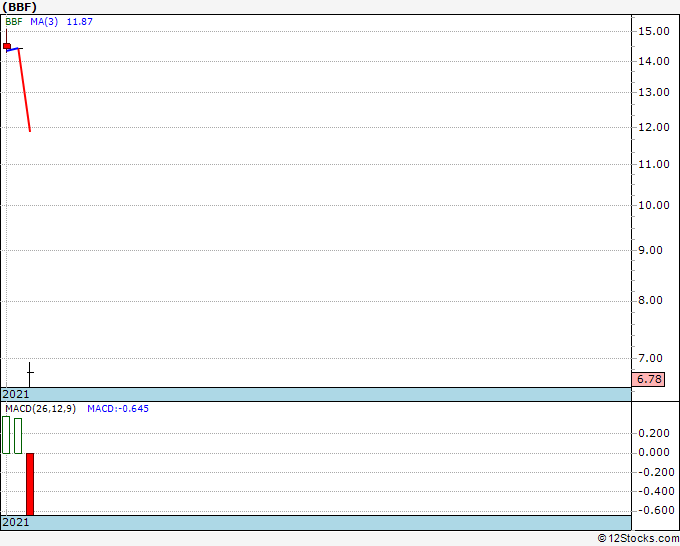The width and height of the screenshot is (680, 546).
Task: Click the 2021 label under MACD panel
Action: (x=16, y=522)
